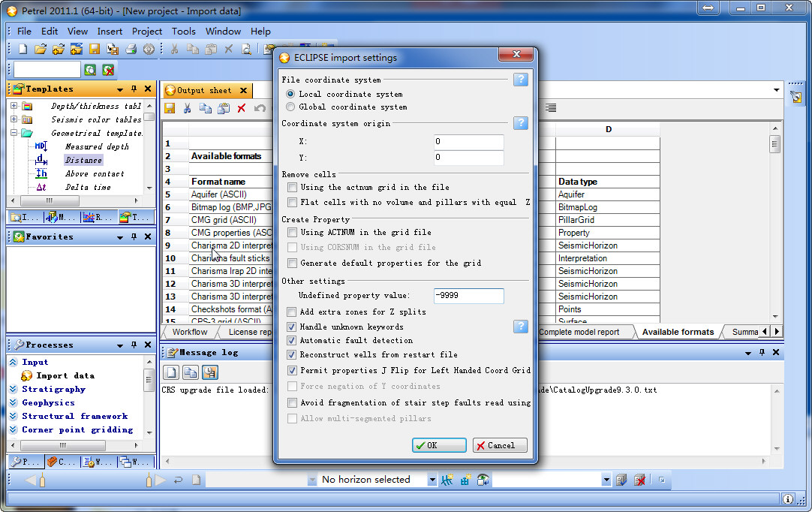Click the new grid icon with star in bottom toolbar
Viewport: 812px width, 512px height.
click(465, 480)
